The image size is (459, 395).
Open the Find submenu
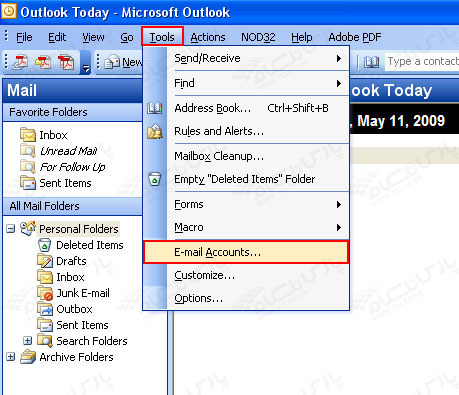click(x=258, y=83)
